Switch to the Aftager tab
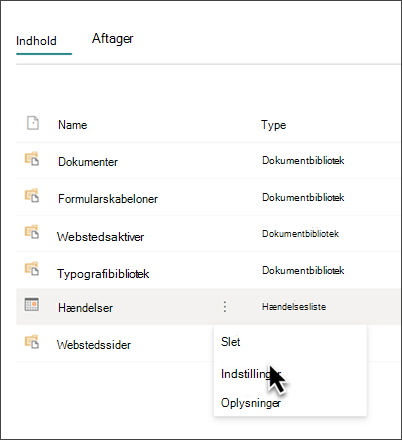402x440 pixels. (113, 39)
